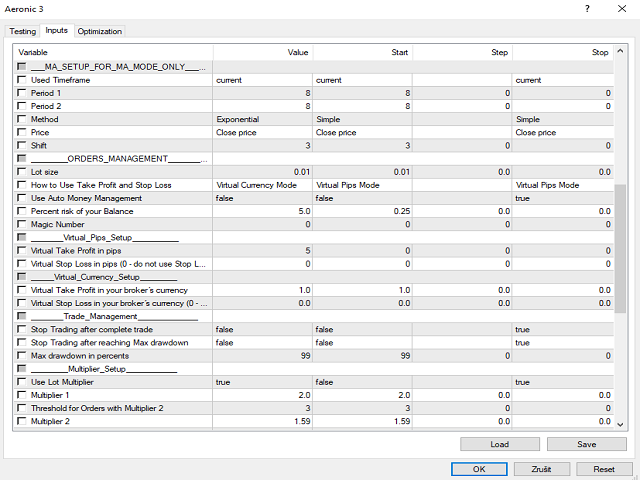Check the Lot size checkbox
The width and height of the screenshot is (640, 480).
(22, 171)
